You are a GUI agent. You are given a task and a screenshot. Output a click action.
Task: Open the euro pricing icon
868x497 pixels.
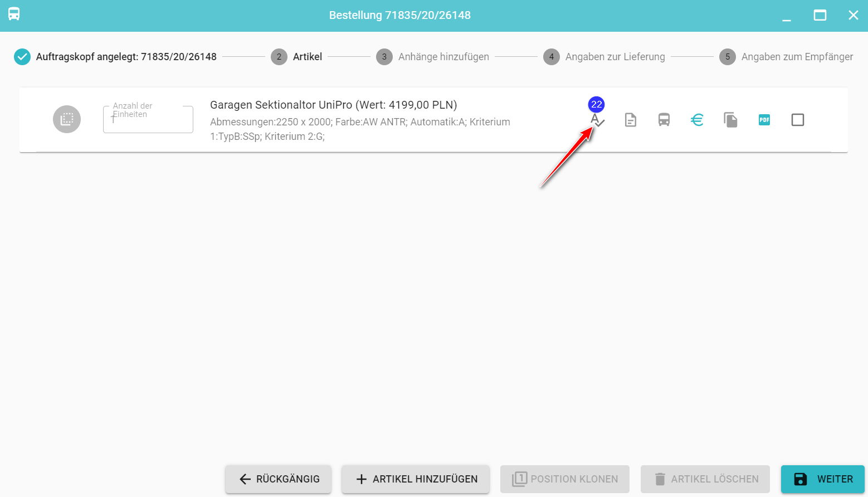coord(697,120)
